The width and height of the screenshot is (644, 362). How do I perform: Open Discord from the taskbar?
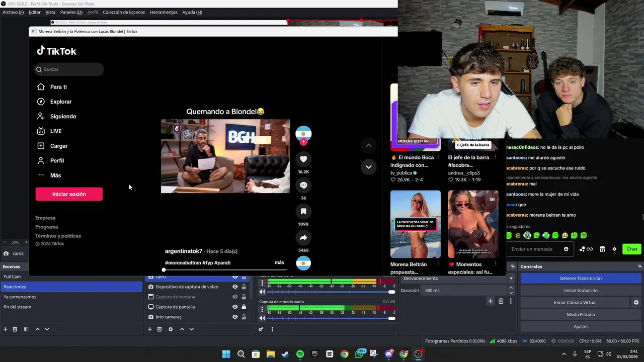coord(388,354)
